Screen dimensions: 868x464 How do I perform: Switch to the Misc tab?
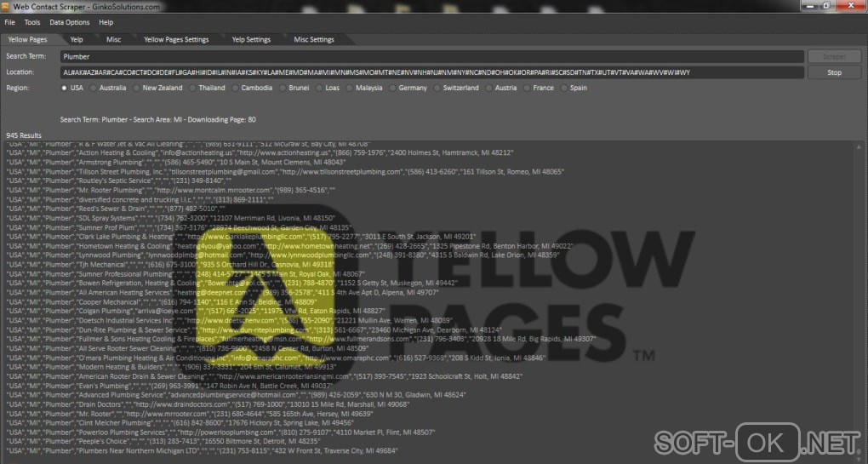pos(113,39)
